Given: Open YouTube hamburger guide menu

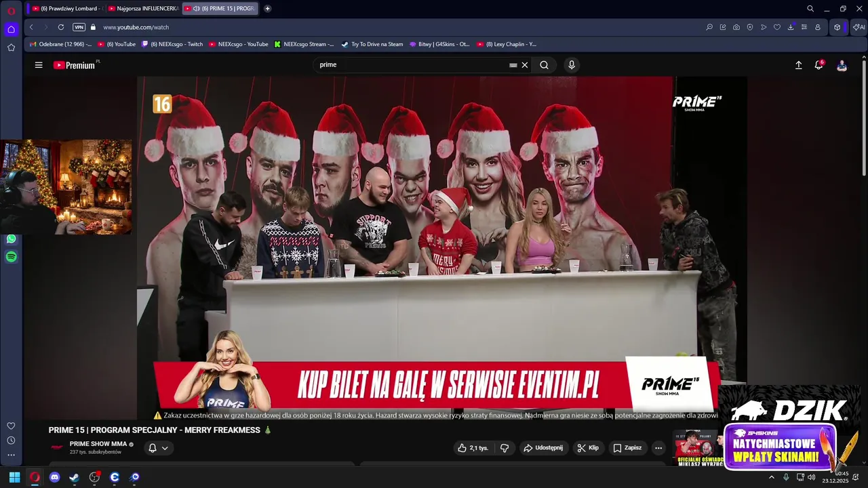Looking at the screenshot, I should tap(39, 65).
